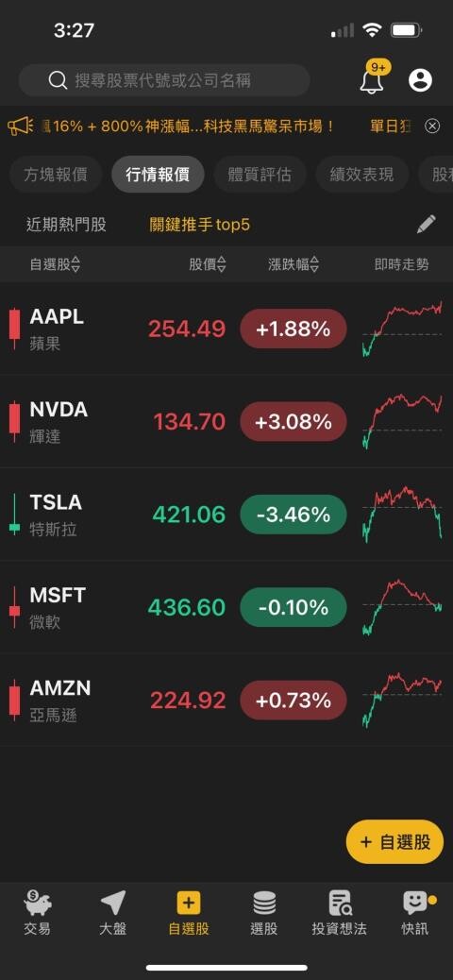Open the 選股 stock screener tab
The height and width of the screenshot is (980, 453).
263,913
